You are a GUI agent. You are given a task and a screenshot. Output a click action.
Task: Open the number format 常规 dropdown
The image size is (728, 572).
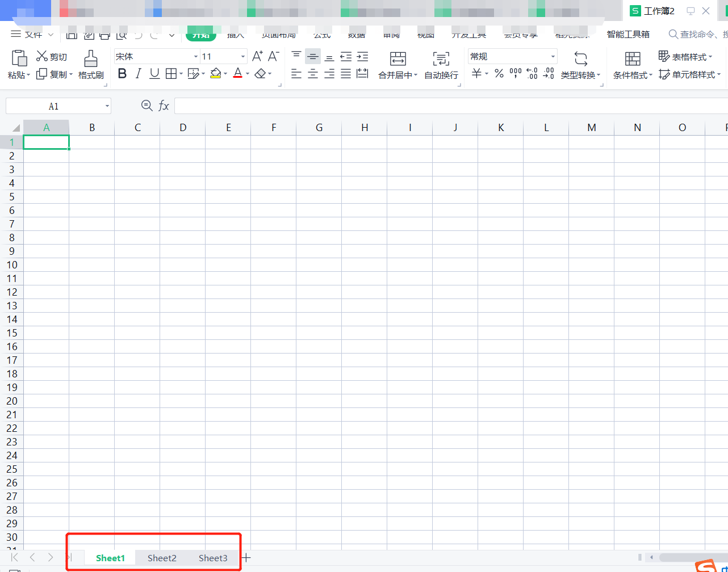[553, 57]
